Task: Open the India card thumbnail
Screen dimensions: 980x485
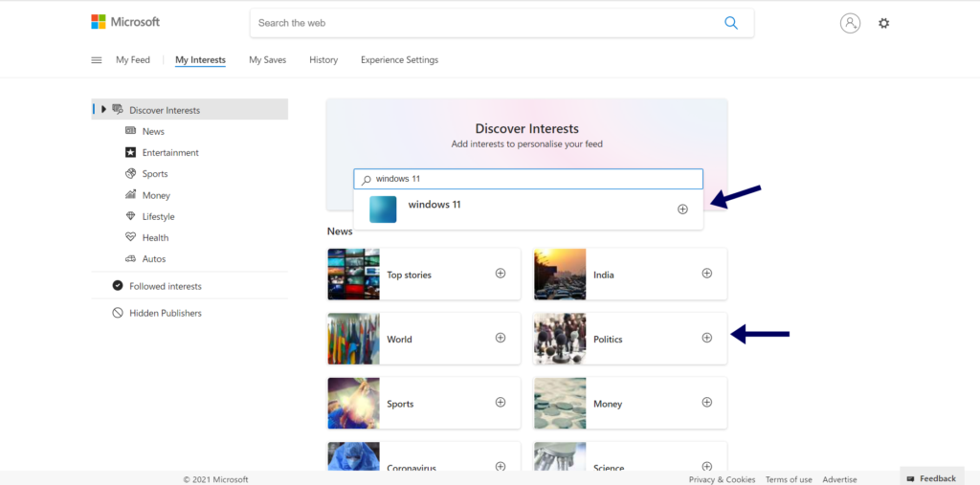Action: point(560,275)
